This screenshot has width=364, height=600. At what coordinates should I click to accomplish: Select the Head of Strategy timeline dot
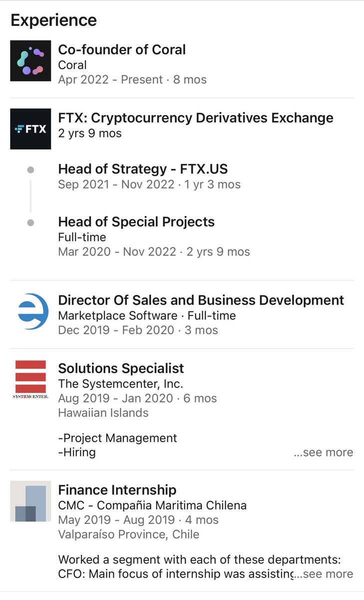30,170
